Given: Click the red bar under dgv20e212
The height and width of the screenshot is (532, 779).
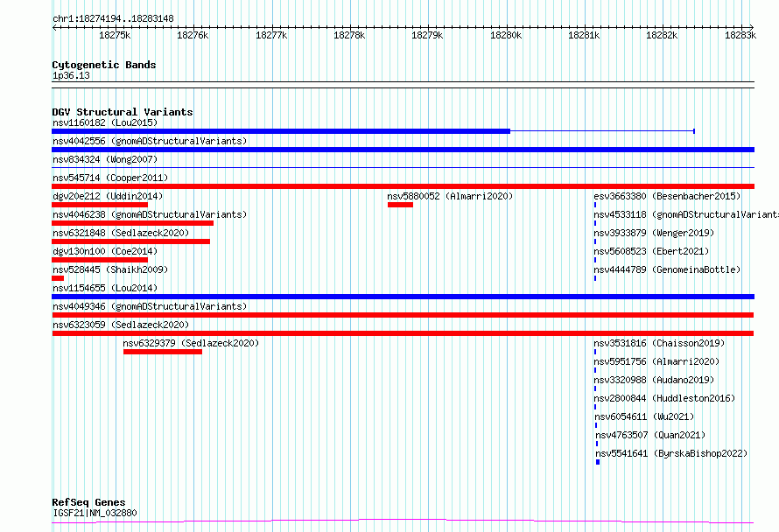Looking at the screenshot, I should pyautogui.click(x=100, y=205).
